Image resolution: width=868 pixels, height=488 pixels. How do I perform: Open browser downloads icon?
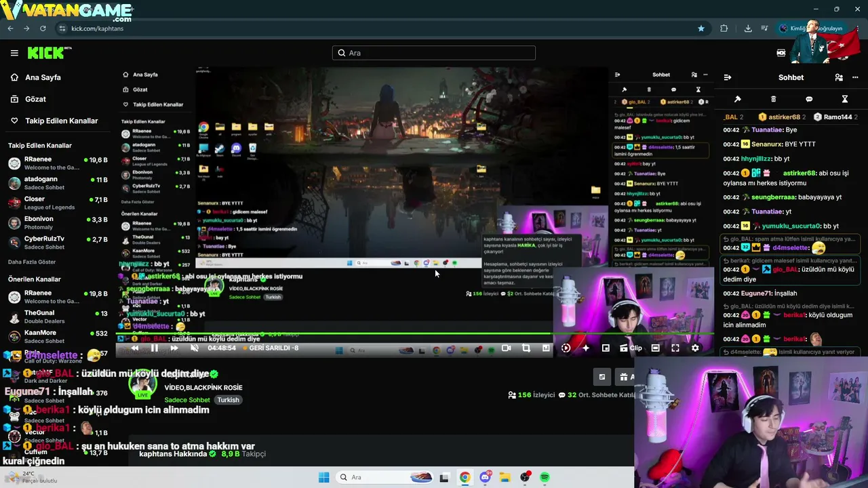[748, 28]
